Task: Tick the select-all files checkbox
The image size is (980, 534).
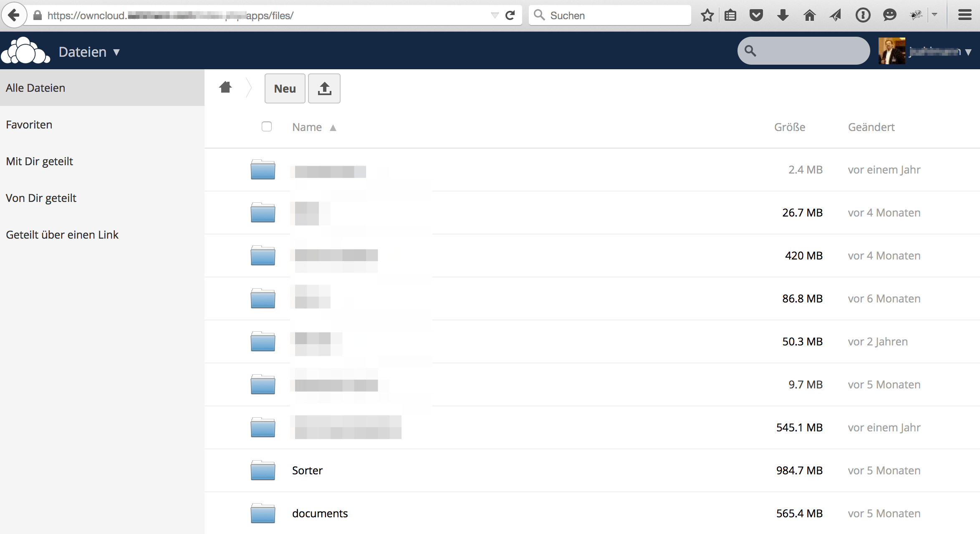Action: click(x=267, y=126)
